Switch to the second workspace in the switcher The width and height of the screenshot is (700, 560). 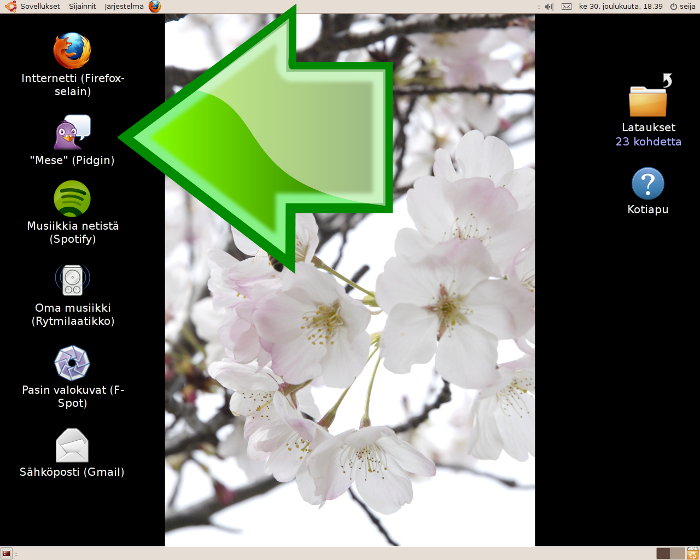677,553
